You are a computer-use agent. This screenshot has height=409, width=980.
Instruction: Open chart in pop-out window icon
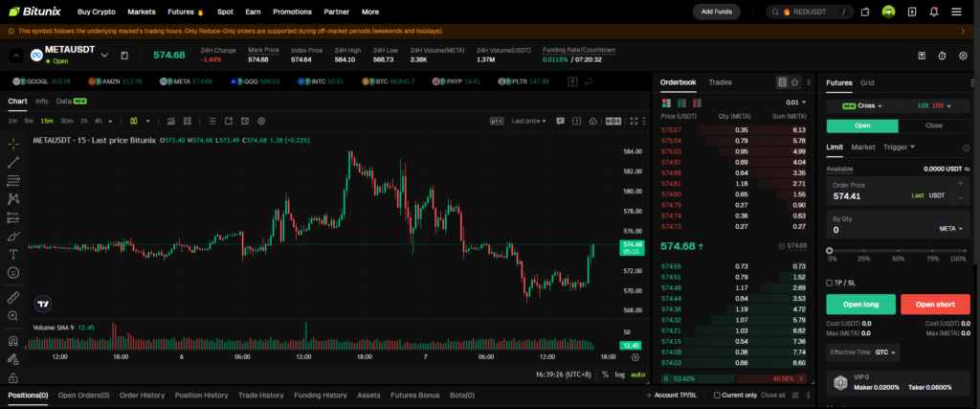229,121
